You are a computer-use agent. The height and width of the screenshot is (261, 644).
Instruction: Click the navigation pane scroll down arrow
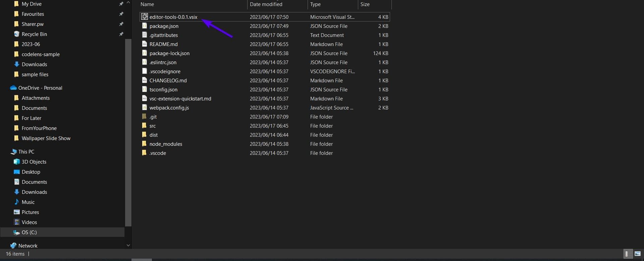click(x=128, y=245)
